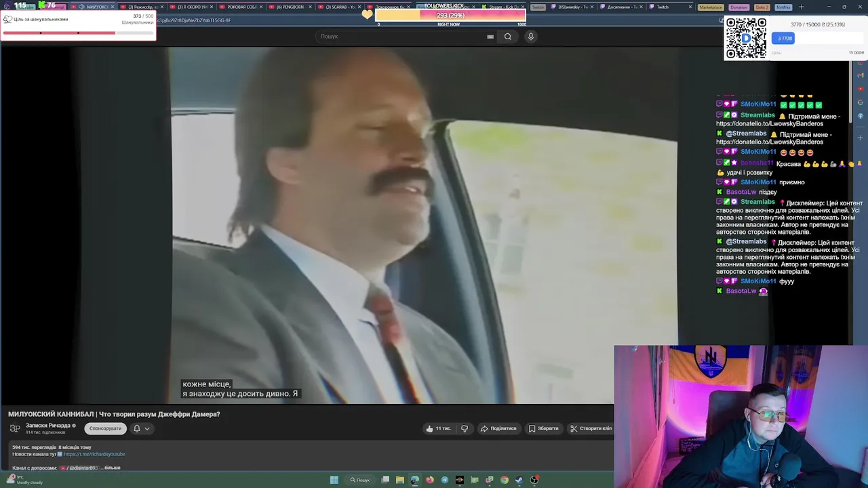The width and height of the screenshot is (868, 488).
Task: Open Firefox from the taskbar
Action: pos(430,480)
